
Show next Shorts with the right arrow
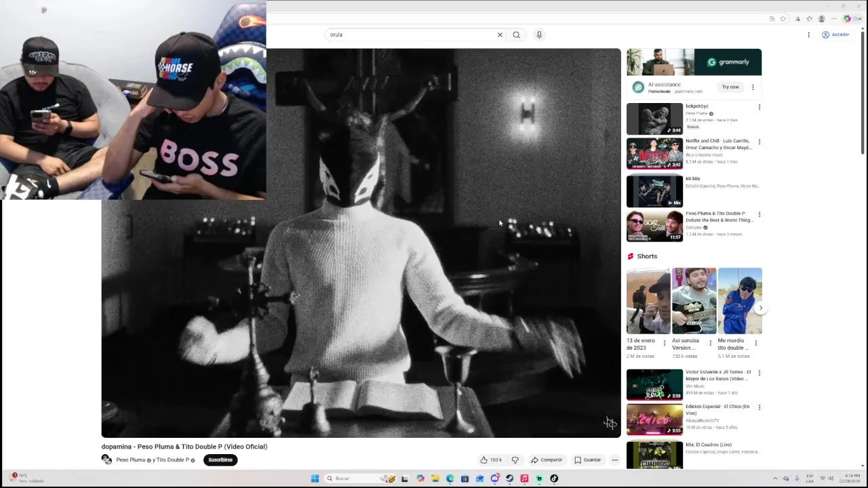click(x=760, y=308)
